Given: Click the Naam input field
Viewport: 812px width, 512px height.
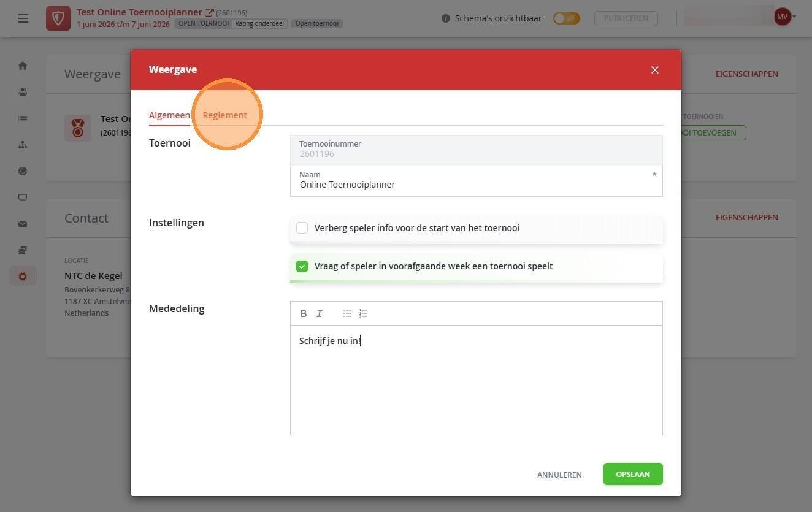Looking at the screenshot, I should tap(477, 181).
